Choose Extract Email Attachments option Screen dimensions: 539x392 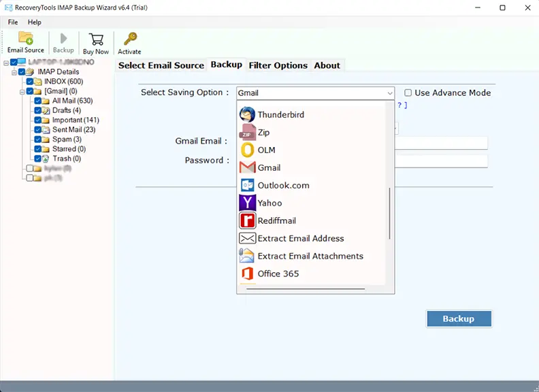(310, 256)
